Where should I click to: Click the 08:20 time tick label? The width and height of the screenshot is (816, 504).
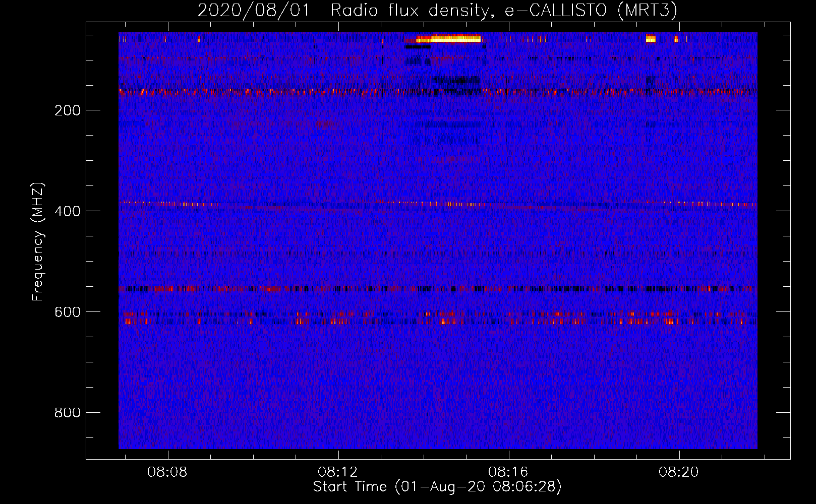pyautogui.click(x=678, y=472)
